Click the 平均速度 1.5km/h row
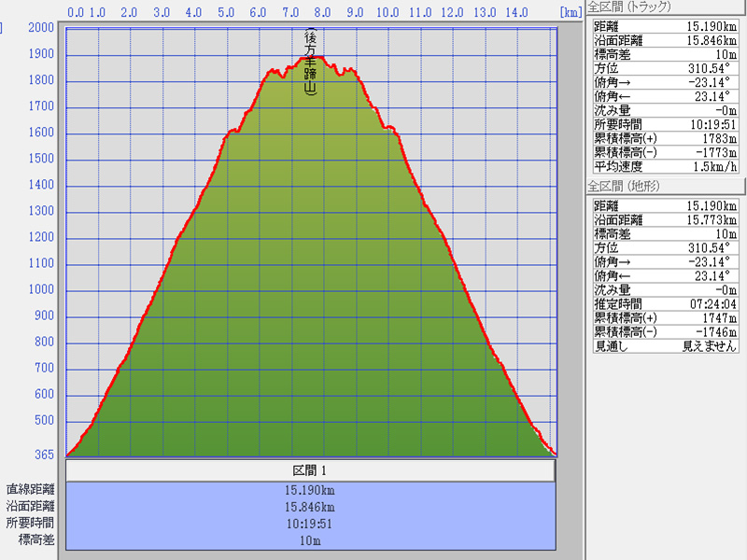The height and width of the screenshot is (560, 747). pos(667,167)
